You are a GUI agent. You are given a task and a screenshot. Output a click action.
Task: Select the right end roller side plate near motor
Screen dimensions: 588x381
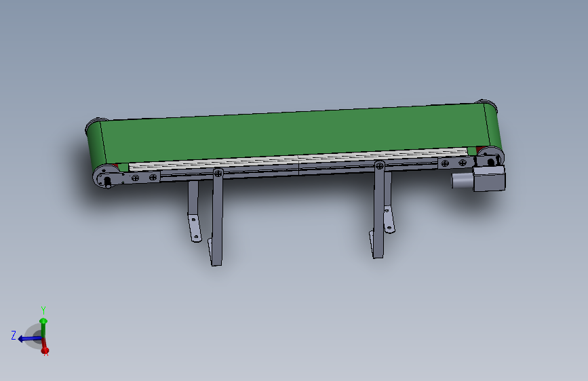491,157
